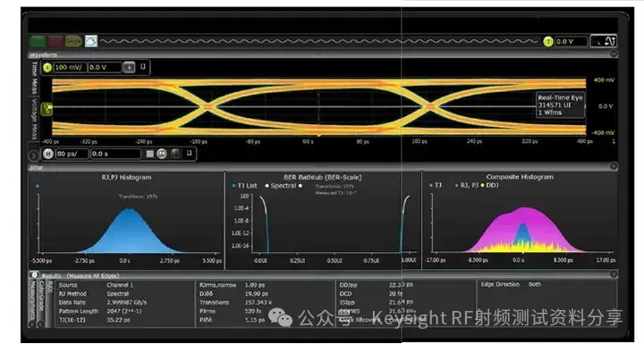The width and height of the screenshot is (644, 344).
Task: Open the Time Meas side tab
Action: [x=35, y=78]
